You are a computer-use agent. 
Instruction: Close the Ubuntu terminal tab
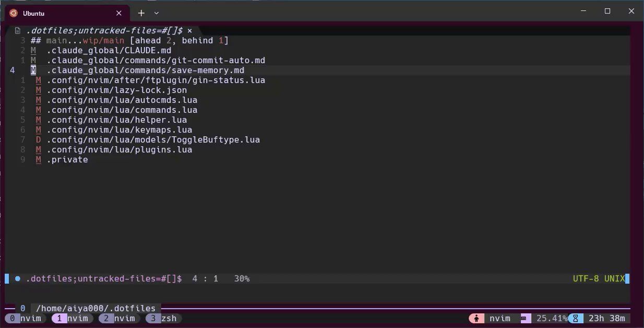point(119,13)
